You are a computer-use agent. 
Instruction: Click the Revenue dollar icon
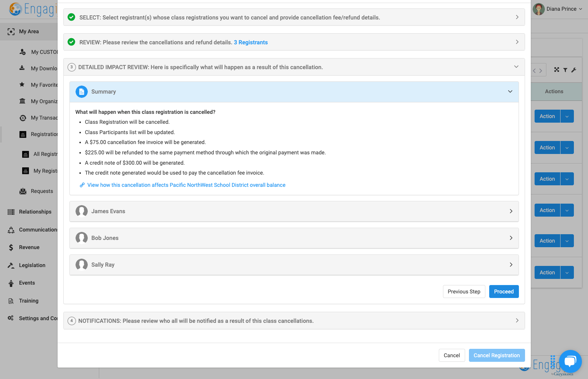pyautogui.click(x=11, y=248)
